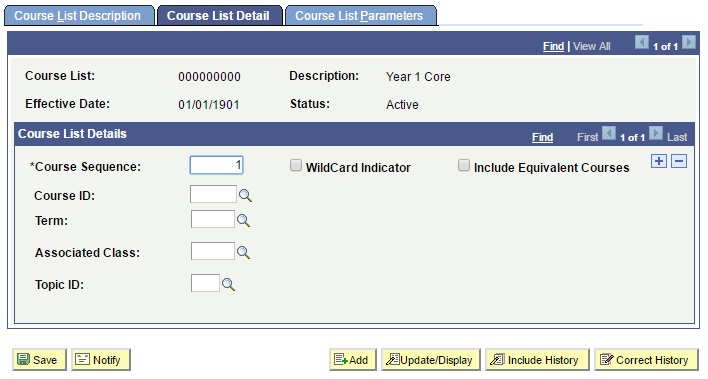Go to next row in Course List Details
708x379 pixels.
tap(656, 134)
